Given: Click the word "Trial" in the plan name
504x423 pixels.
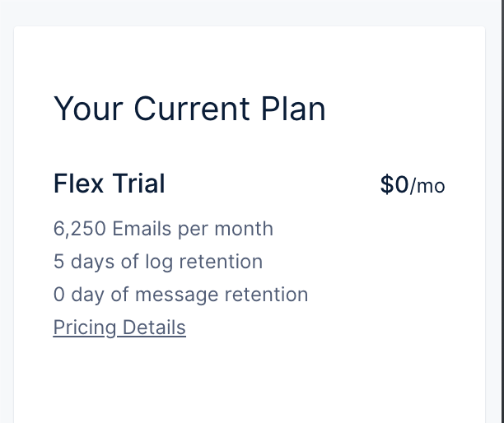Looking at the screenshot, I should (139, 184).
